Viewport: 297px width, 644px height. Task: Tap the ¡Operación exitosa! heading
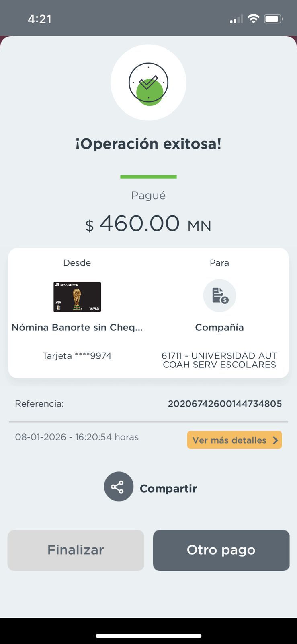tap(148, 144)
